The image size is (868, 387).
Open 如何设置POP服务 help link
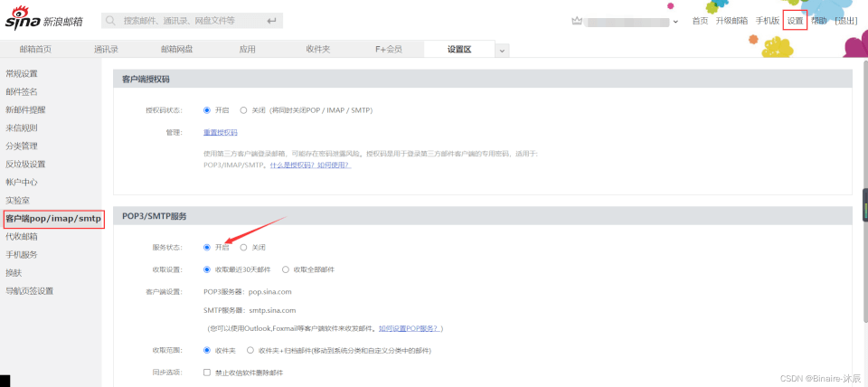click(x=410, y=328)
